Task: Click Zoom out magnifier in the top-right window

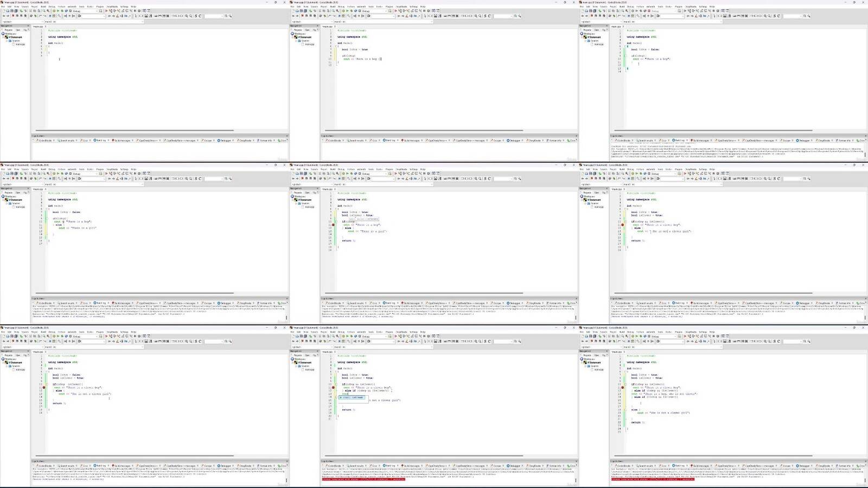Action: click(769, 16)
